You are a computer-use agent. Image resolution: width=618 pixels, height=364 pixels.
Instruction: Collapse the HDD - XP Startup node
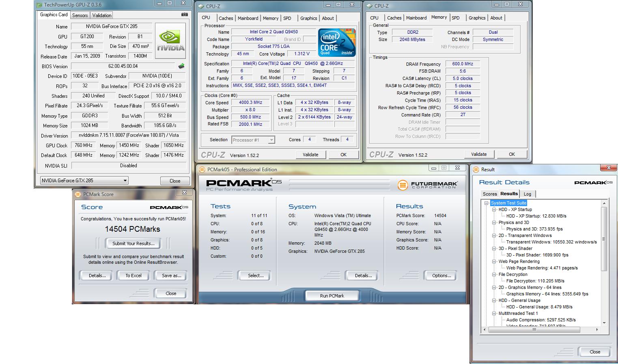[494, 209]
